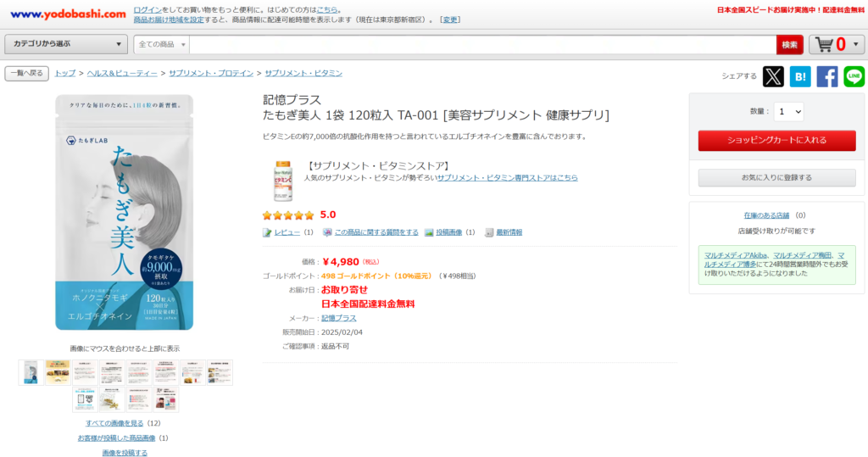This screenshot has height=457, width=868.
Task: Click the vitamin C bottle store image
Action: 283,181
